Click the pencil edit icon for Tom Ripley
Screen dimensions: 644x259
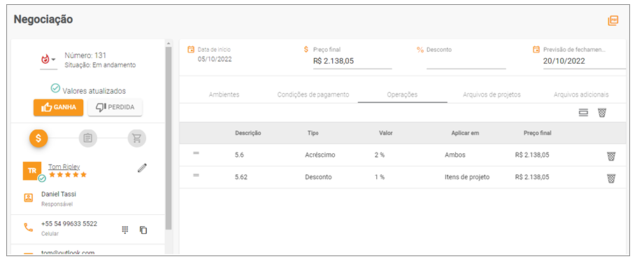[142, 168]
